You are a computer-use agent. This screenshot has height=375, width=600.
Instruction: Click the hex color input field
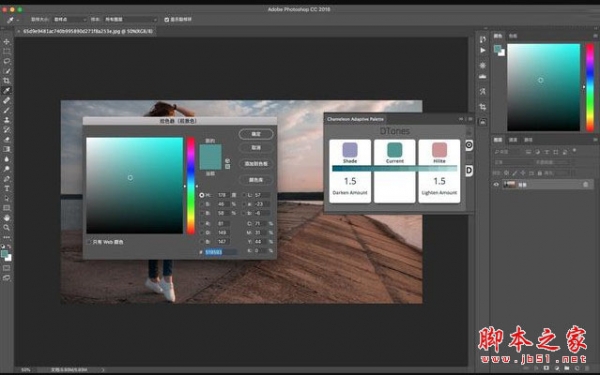(220, 252)
